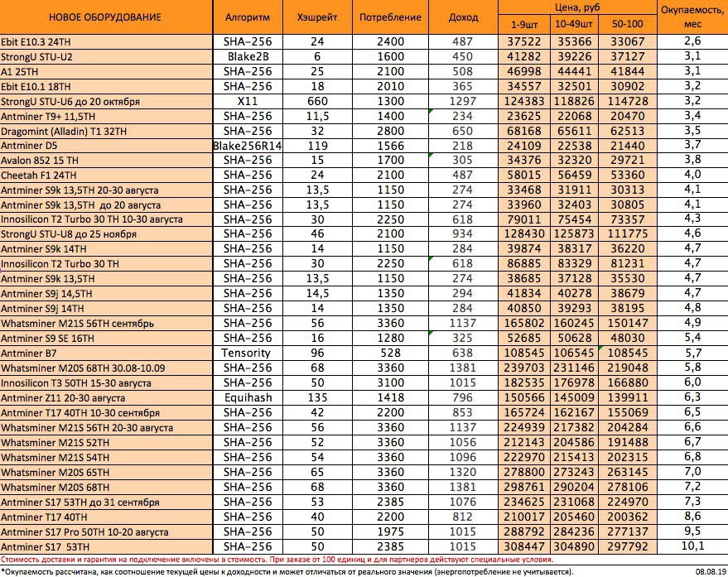Select 'Innosilicon T3 50TH 15-30 августа' cell

pos(106,383)
